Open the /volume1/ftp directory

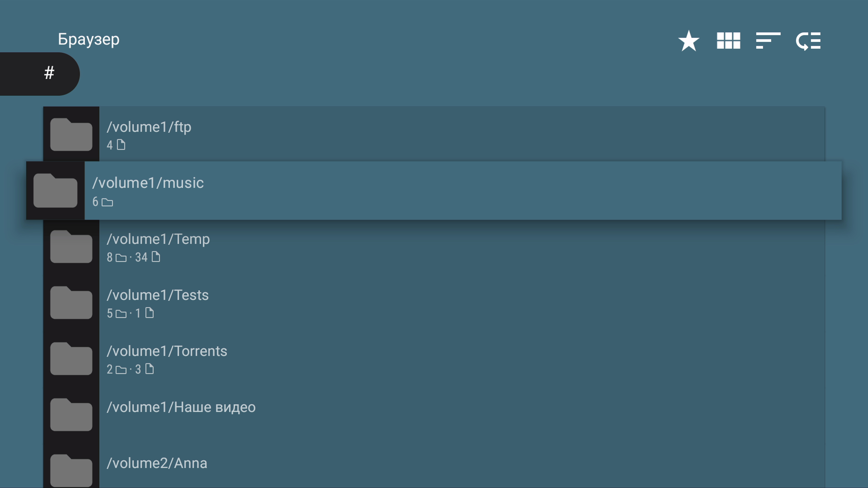click(x=149, y=127)
